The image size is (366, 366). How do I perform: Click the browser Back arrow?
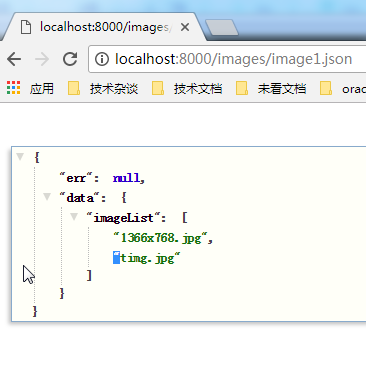pyautogui.click(x=14, y=59)
